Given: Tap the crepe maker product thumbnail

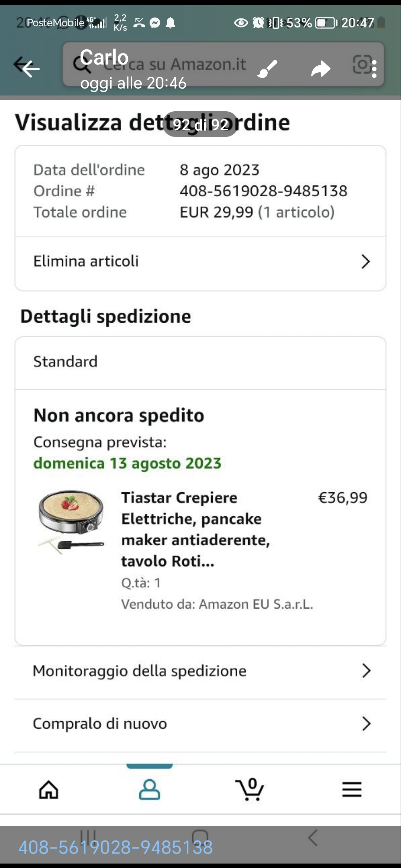Looking at the screenshot, I should tap(71, 521).
